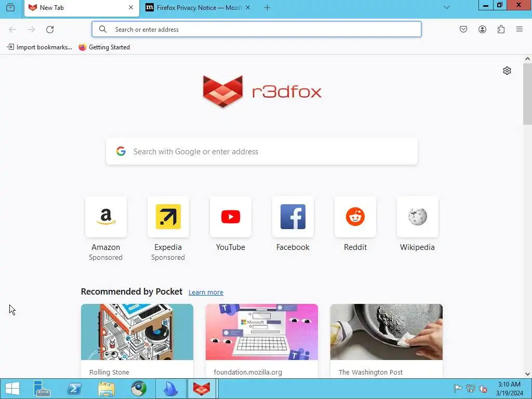Image resolution: width=532 pixels, height=399 pixels.
Task: Open the application hamburger menu
Action: point(520,29)
